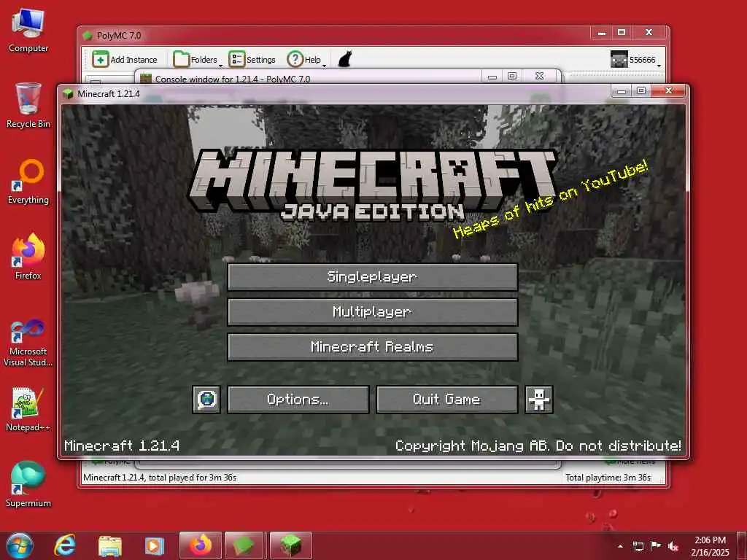Open Internet Explorer from taskbar
Viewport: 747px width, 560px height.
[65, 545]
